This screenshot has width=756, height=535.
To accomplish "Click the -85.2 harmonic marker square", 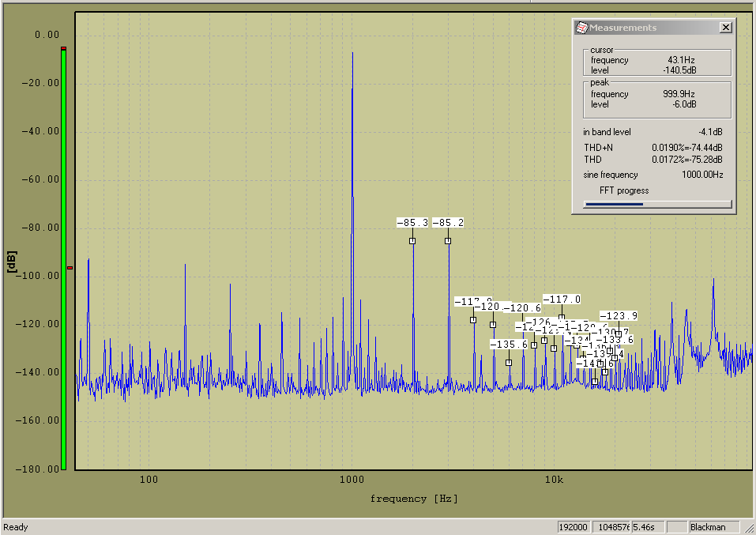I will coord(448,241).
